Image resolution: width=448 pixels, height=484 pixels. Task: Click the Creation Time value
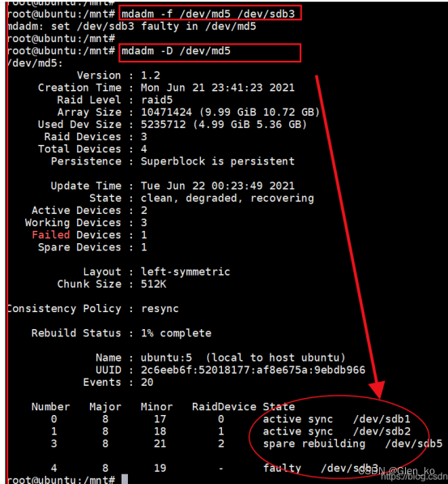click(218, 88)
